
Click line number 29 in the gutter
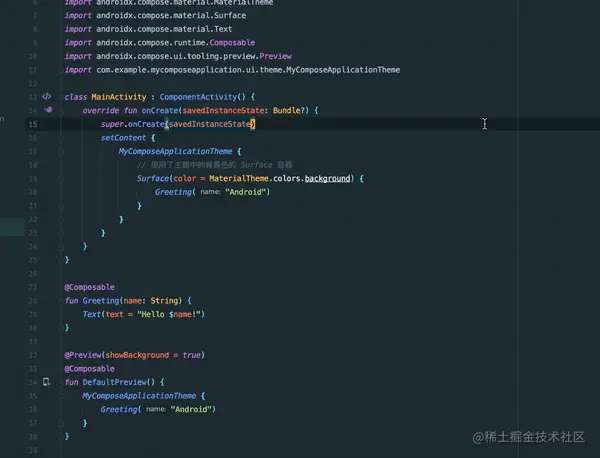33,315
